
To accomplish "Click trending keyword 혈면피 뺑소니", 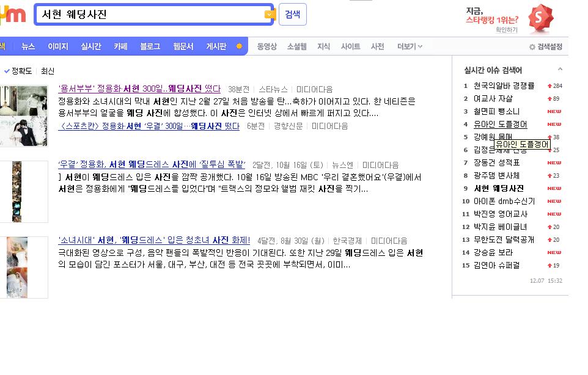I will 496,111.
